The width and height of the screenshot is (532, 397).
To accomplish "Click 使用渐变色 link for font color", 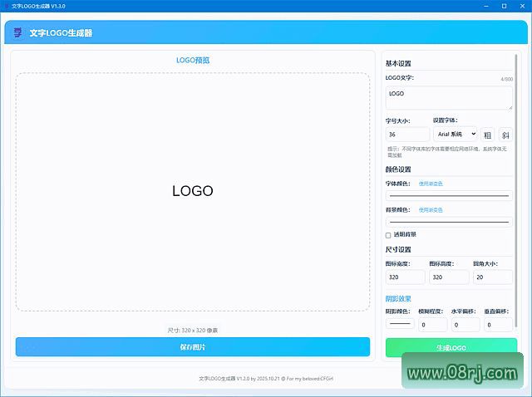I will tap(431, 184).
